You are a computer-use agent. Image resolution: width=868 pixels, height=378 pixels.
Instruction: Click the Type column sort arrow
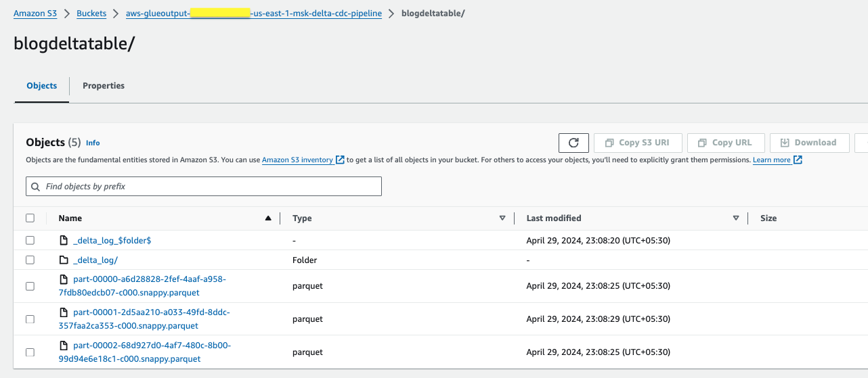tap(502, 218)
